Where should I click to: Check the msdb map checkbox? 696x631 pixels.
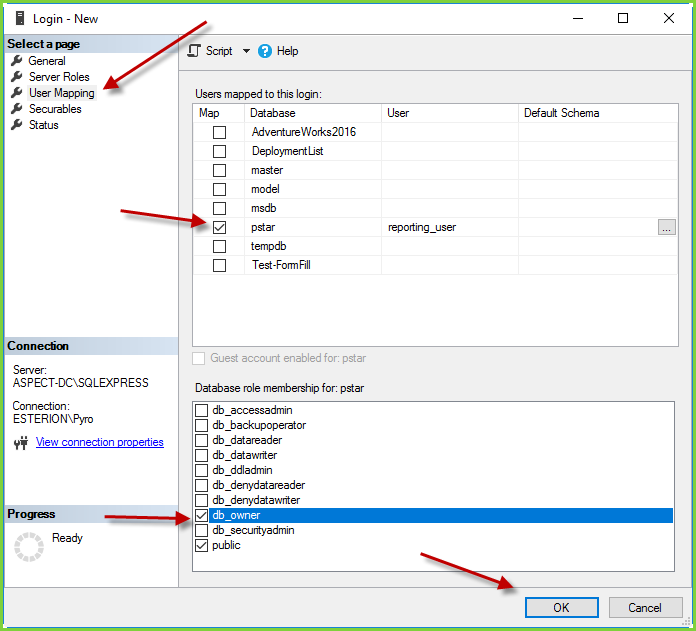pyautogui.click(x=219, y=208)
